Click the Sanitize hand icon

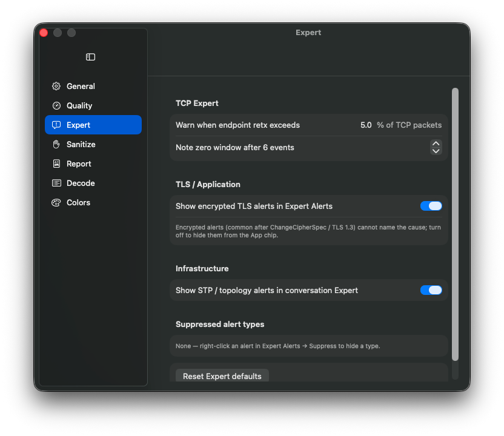coord(56,144)
